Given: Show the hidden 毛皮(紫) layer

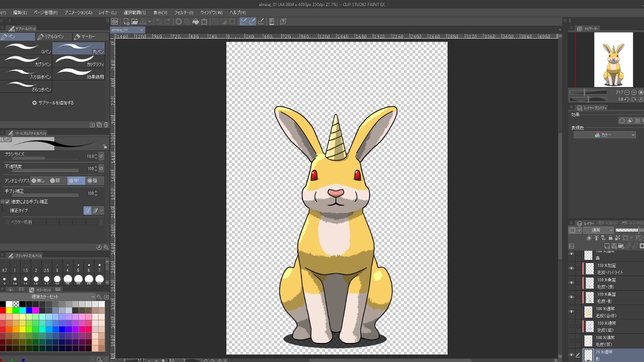Looking at the screenshot, I should [x=571, y=326].
